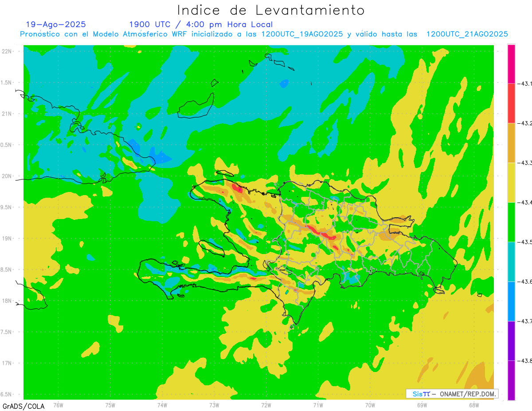
Task: Select the -43.5 legend value
Action: coord(524,242)
